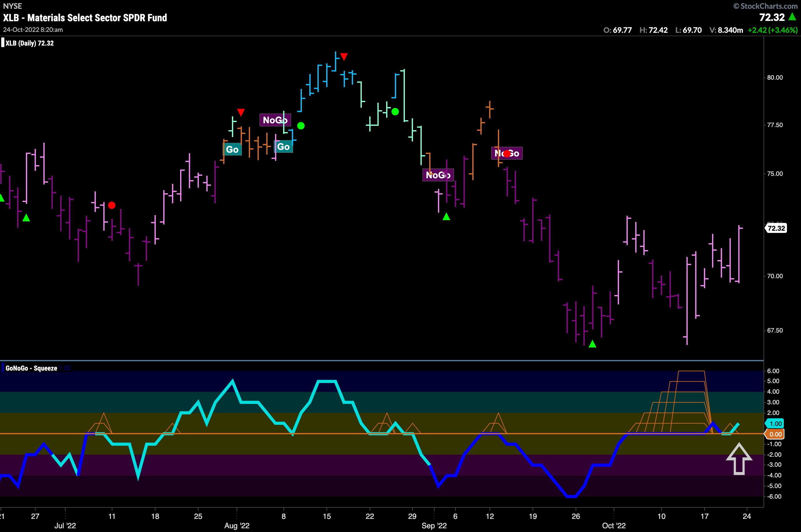Click the XLB (Daily) 72.32 legend label

tap(30, 43)
